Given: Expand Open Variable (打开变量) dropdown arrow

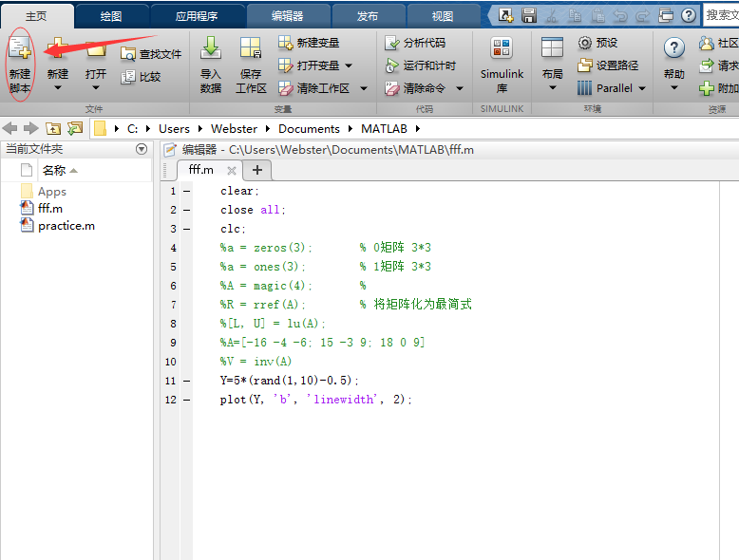Looking at the screenshot, I should [x=349, y=65].
